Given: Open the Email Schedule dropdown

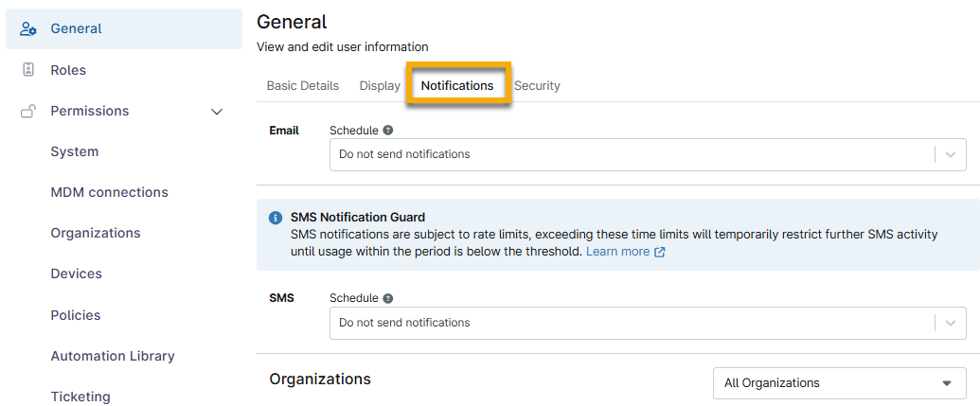Looking at the screenshot, I should (647, 154).
